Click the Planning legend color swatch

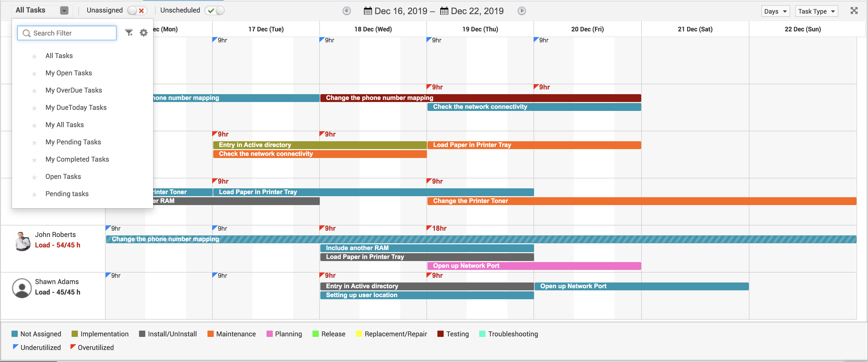point(270,334)
